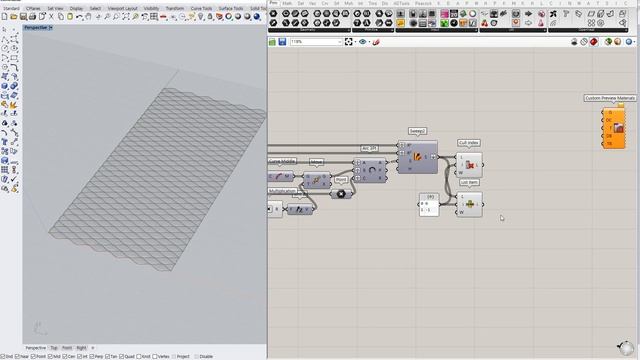The width and height of the screenshot is (640, 360).
Task: Click the Grasshopper open file green icon
Action: click(x=272, y=42)
